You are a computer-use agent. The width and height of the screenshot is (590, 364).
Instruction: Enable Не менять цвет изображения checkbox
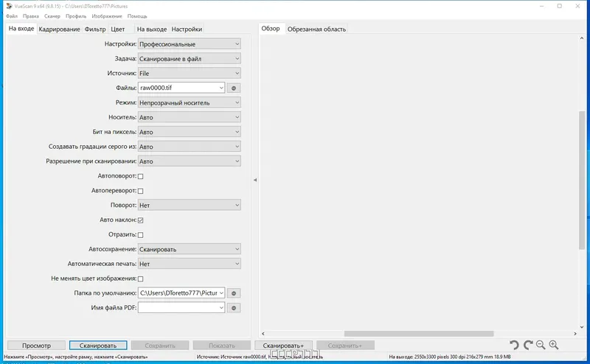[140, 279]
